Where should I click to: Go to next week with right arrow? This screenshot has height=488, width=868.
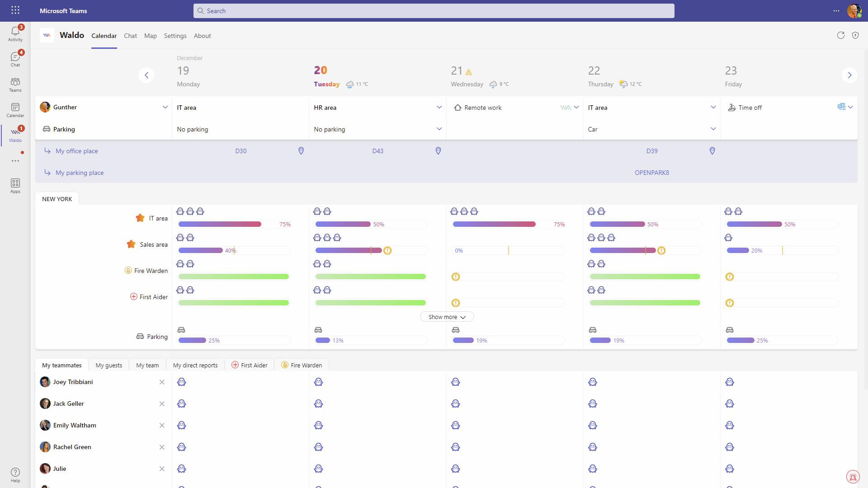click(x=850, y=75)
